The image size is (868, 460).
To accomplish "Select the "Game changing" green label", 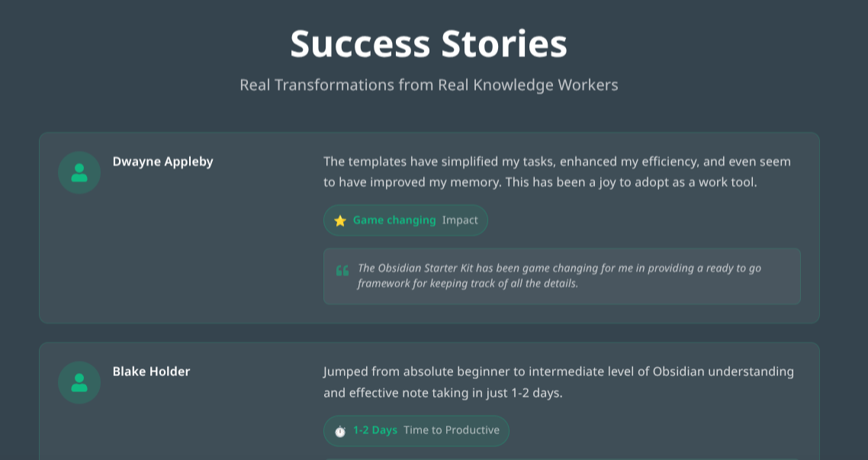I will (394, 220).
